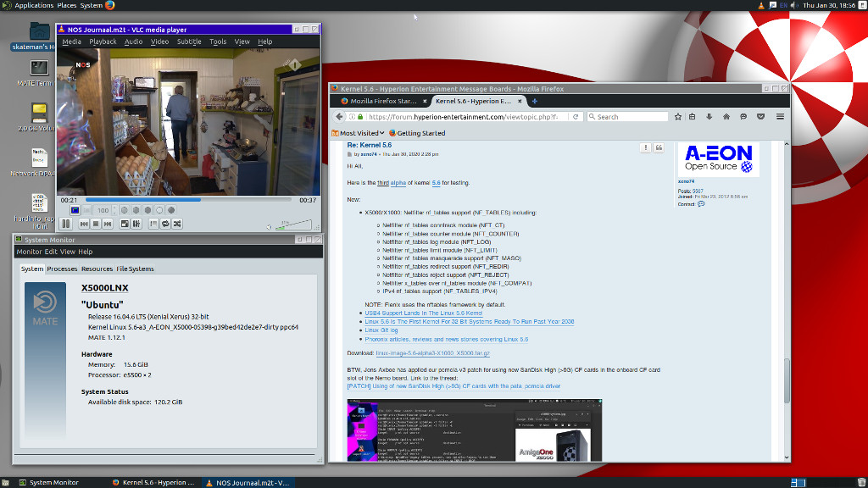Click the volume icon in system tray
Screen dimensions: 868x488
pyautogui.click(x=794, y=6)
